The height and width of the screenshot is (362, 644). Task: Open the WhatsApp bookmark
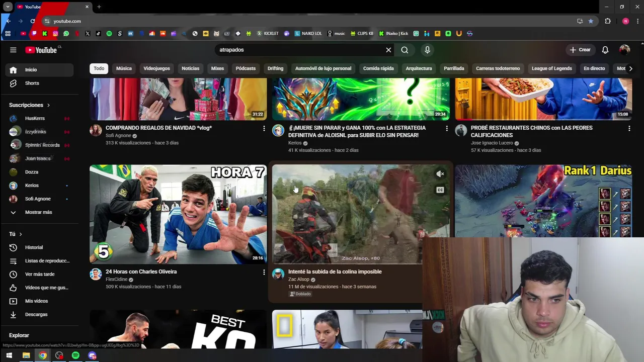[x=66, y=34]
